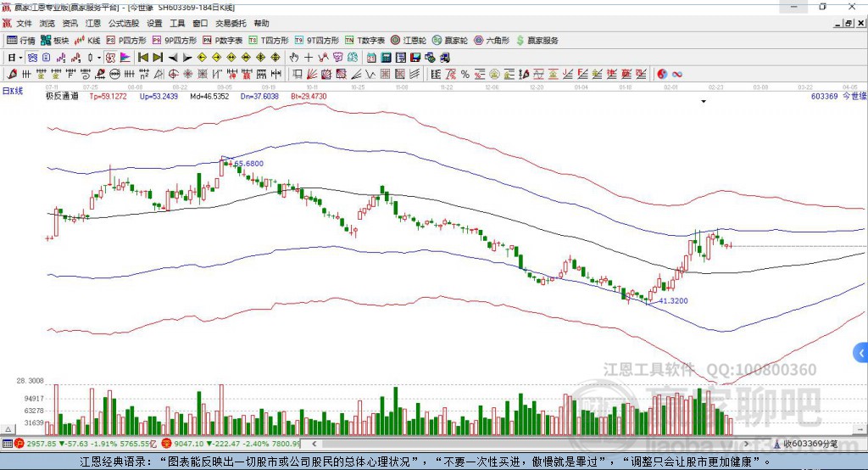Screen dimensions: 868x470
Task: Click the 65.6800 high price label
Action: [248, 164]
